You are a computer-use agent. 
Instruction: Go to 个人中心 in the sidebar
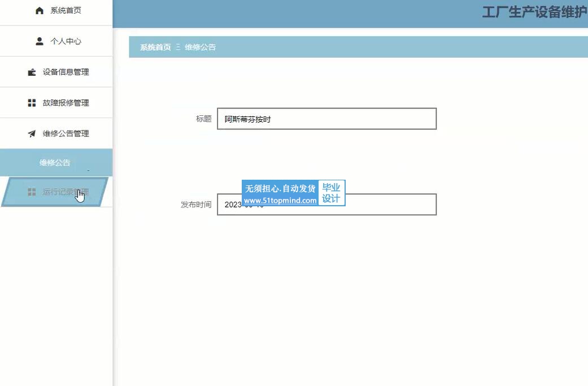(66, 41)
